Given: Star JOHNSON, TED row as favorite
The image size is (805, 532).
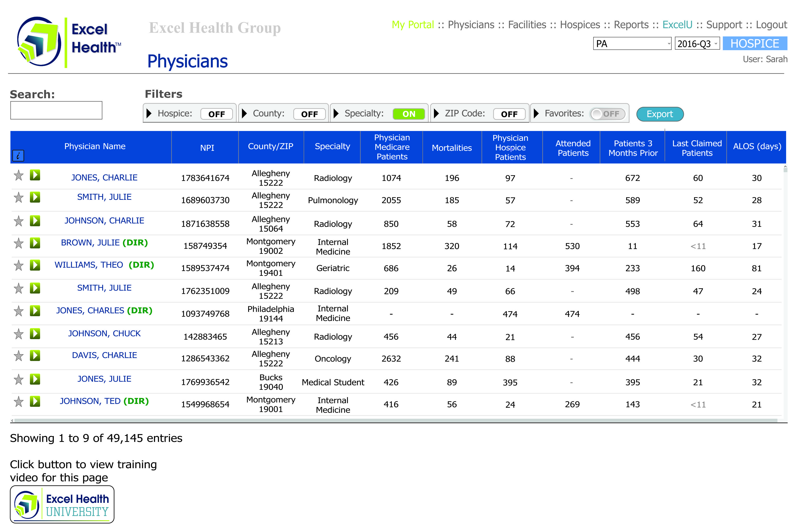Looking at the screenshot, I should pyautogui.click(x=19, y=401).
